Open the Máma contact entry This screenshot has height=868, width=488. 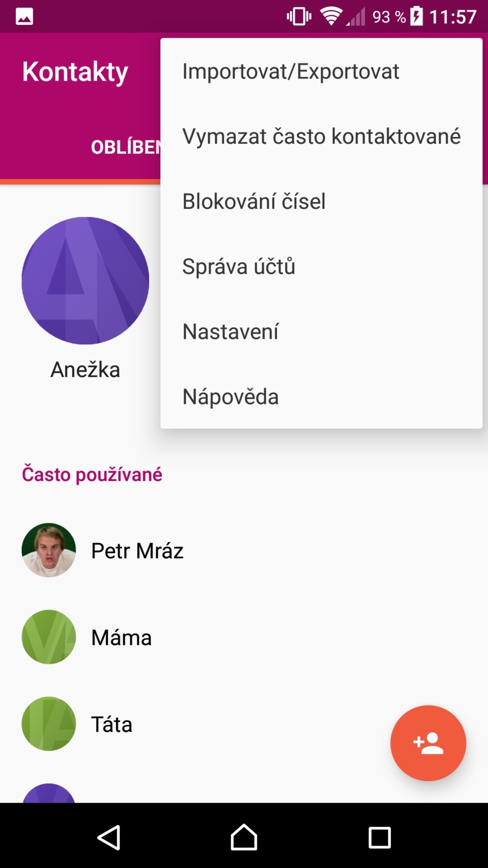click(x=121, y=638)
